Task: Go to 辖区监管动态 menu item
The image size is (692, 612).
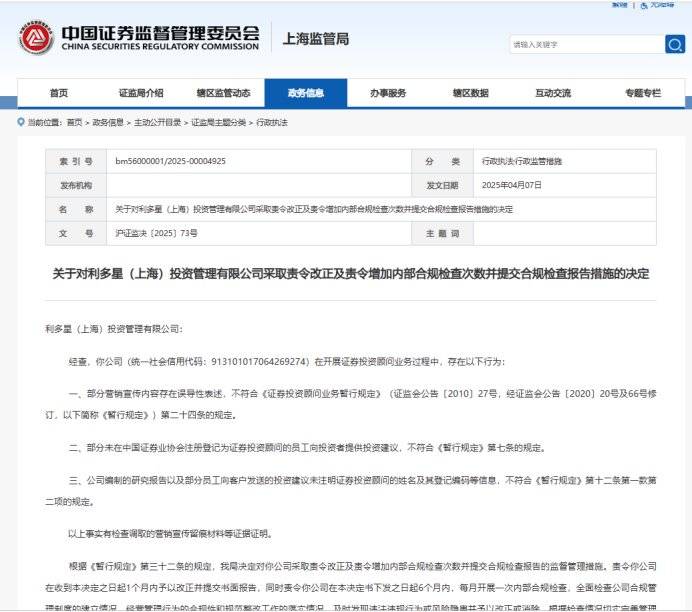Action: pyautogui.click(x=223, y=93)
